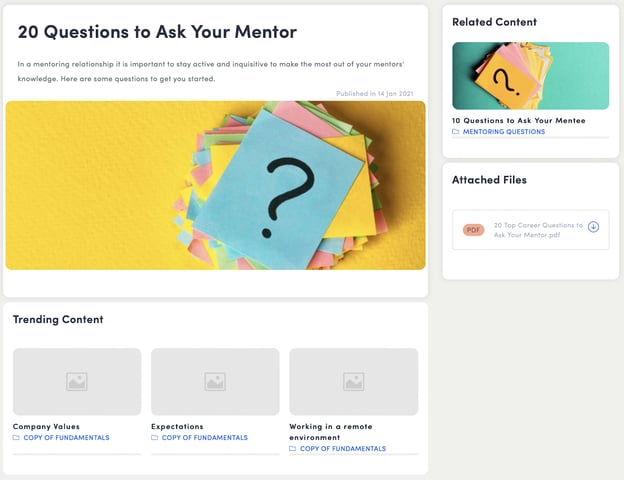Open the Company Values article title

pos(46,426)
